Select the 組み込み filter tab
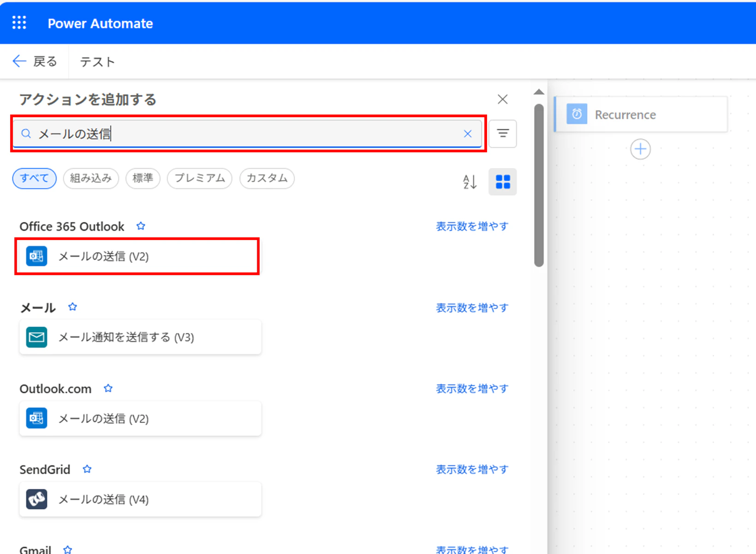Image resolution: width=756 pixels, height=554 pixels. [x=91, y=178]
